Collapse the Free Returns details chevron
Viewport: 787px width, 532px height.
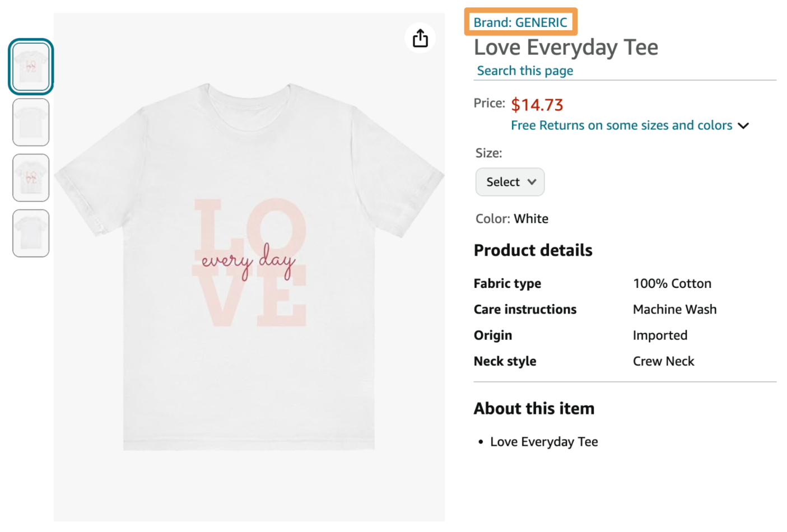click(x=743, y=125)
